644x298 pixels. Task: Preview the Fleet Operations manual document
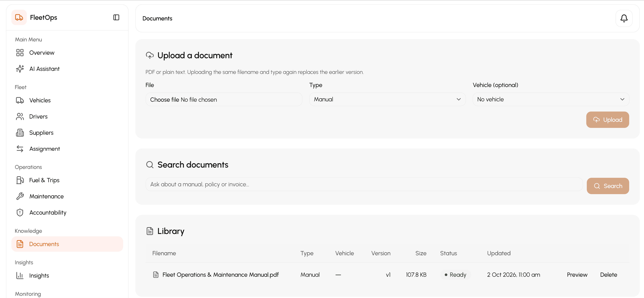click(577, 275)
